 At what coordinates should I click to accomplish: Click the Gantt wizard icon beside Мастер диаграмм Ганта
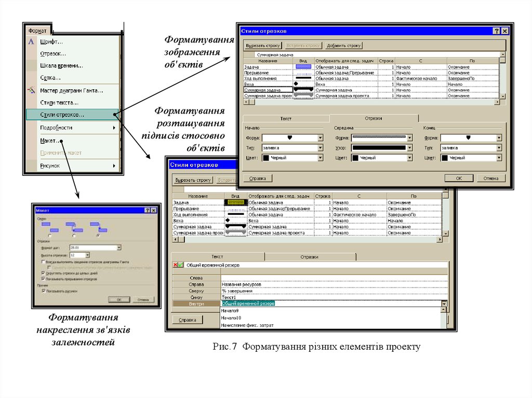[x=31, y=90]
